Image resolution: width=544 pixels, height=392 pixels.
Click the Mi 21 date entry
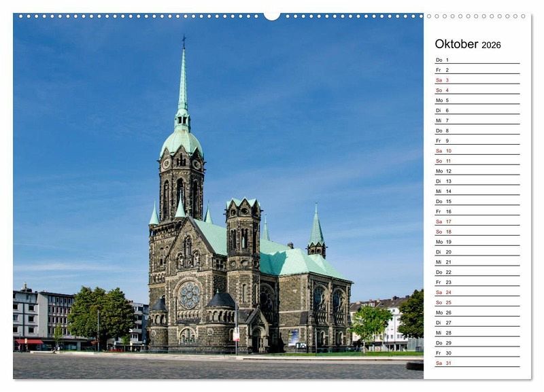click(x=476, y=262)
